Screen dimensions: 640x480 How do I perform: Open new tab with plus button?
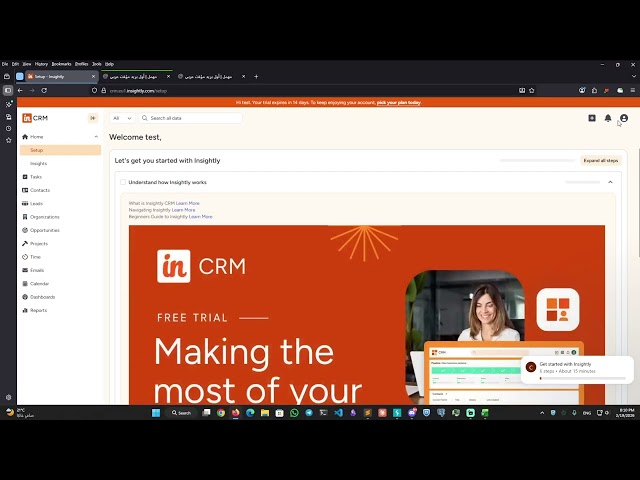(x=256, y=76)
